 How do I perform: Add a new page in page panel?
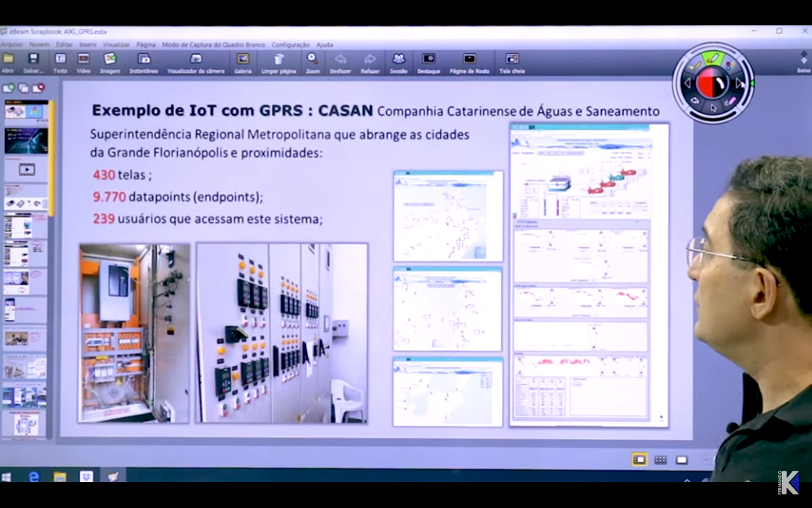coord(9,88)
